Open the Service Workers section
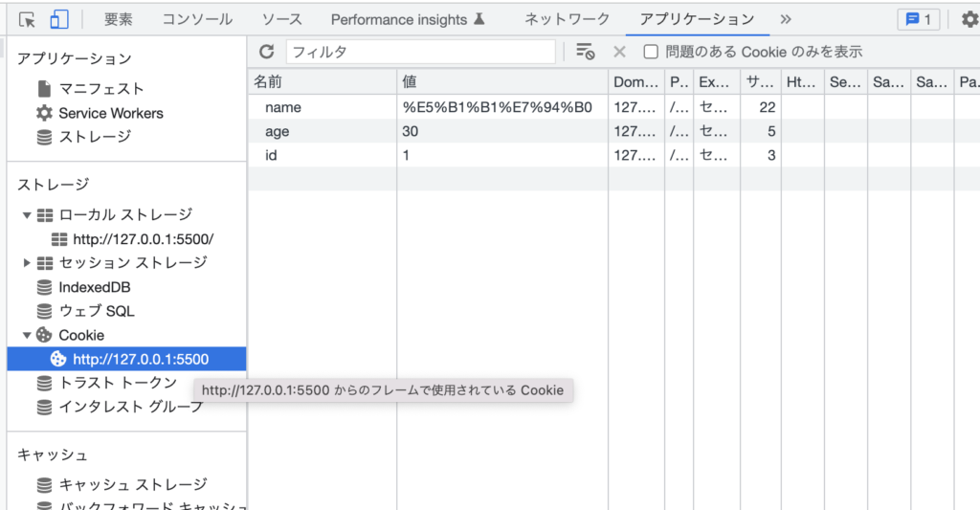This screenshot has height=510, width=980. click(110, 113)
